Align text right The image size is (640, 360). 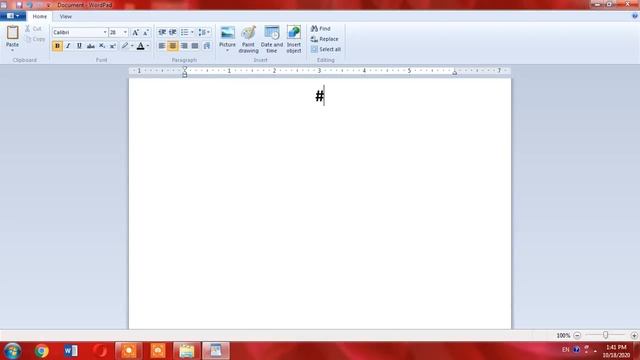pyautogui.click(x=184, y=46)
